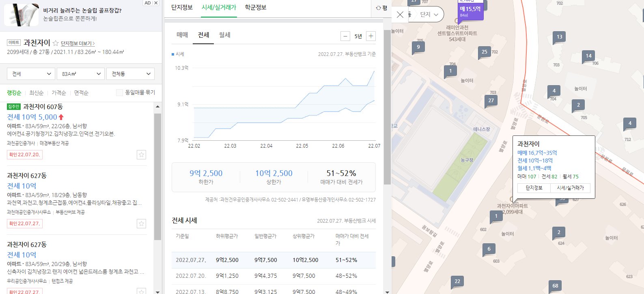Open the 전체동 building dropdown
The width and height of the screenshot is (644, 294).
click(x=131, y=74)
